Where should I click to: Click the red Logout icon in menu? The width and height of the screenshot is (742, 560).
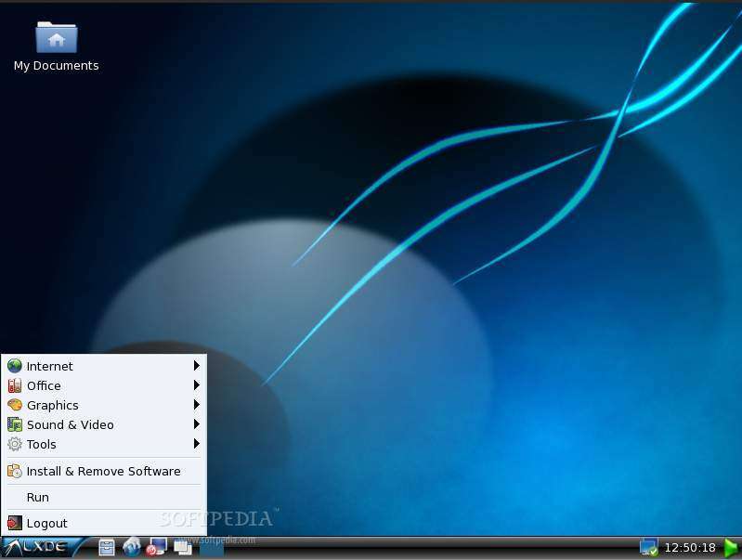(15, 523)
